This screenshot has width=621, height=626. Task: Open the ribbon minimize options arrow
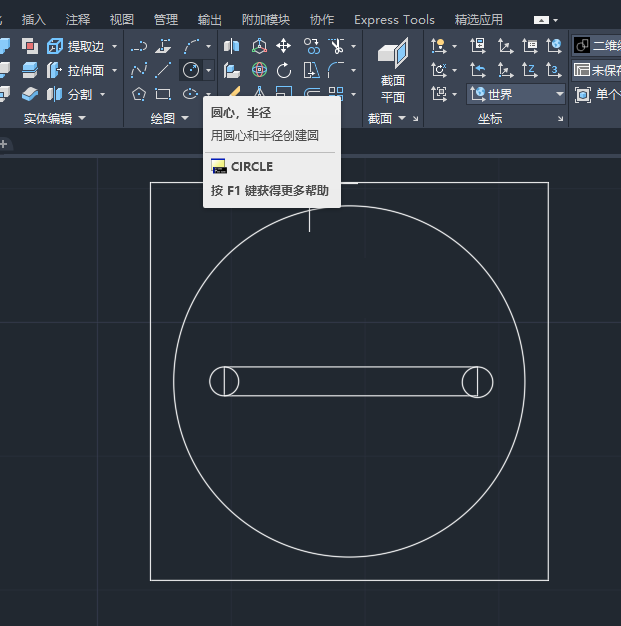pyautogui.click(x=556, y=20)
